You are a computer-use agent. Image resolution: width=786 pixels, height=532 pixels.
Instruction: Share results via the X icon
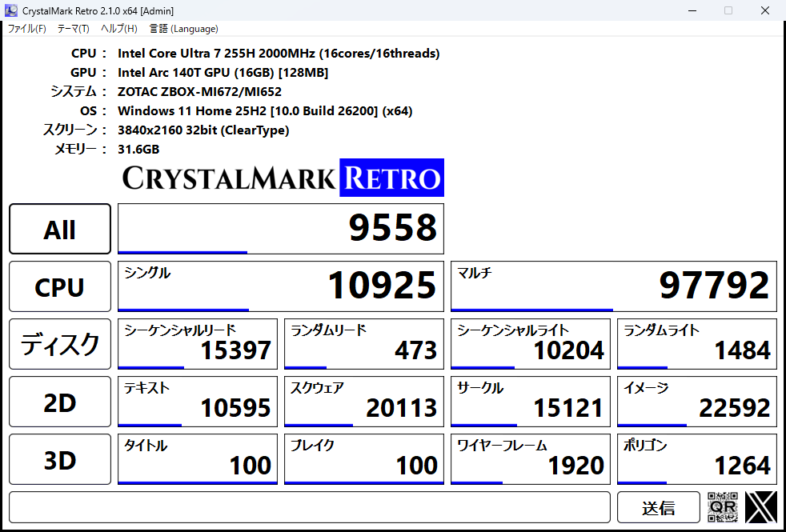761,507
